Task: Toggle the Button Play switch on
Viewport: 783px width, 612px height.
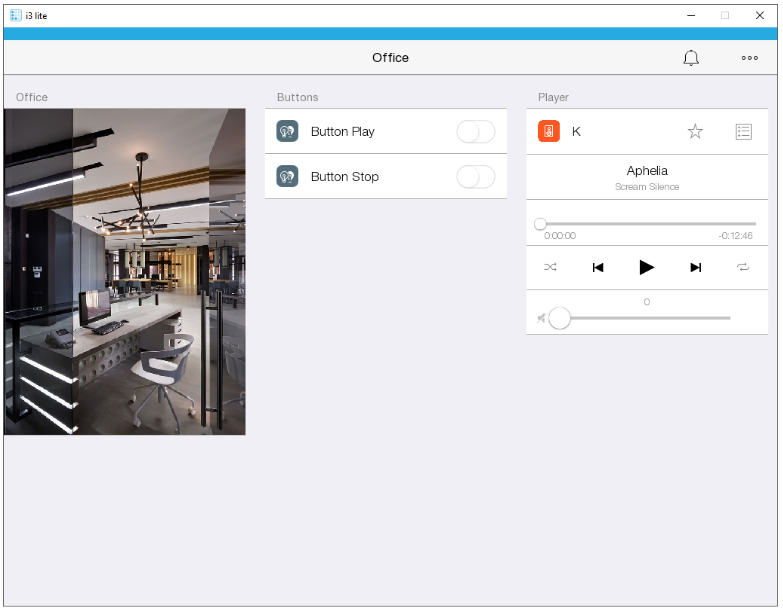Action: [475, 132]
